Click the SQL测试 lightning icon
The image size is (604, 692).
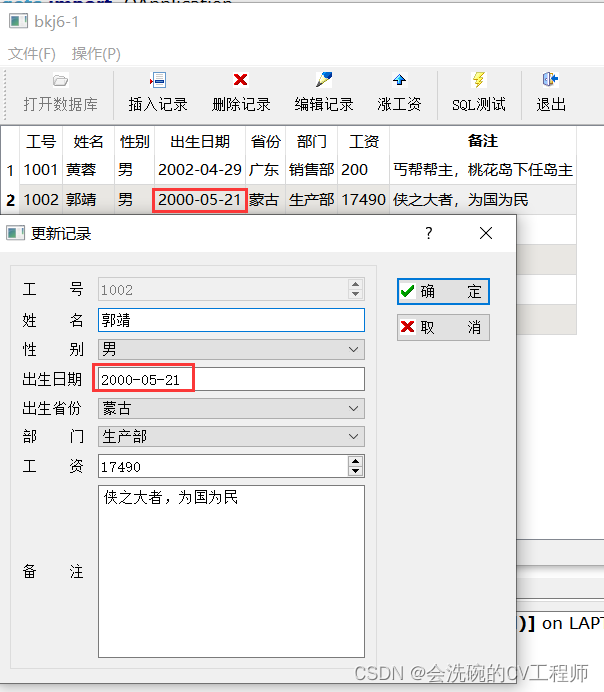(479, 79)
